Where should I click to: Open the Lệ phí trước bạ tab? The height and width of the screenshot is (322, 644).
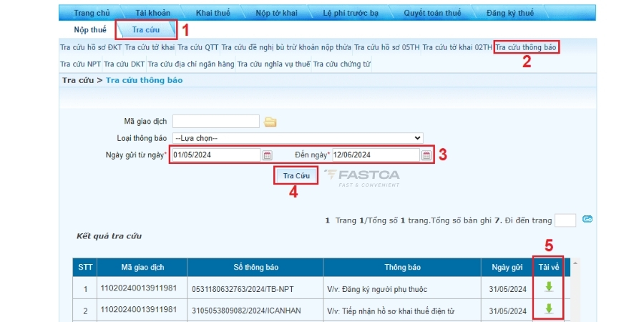351,13
